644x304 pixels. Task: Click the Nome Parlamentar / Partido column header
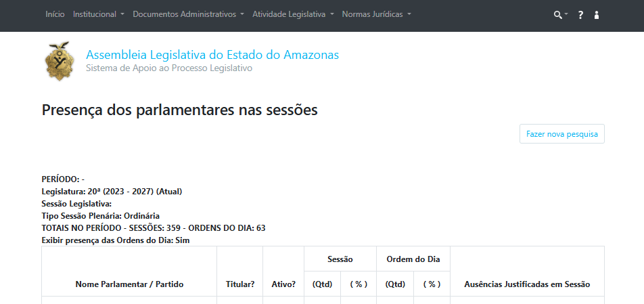pyautogui.click(x=129, y=284)
